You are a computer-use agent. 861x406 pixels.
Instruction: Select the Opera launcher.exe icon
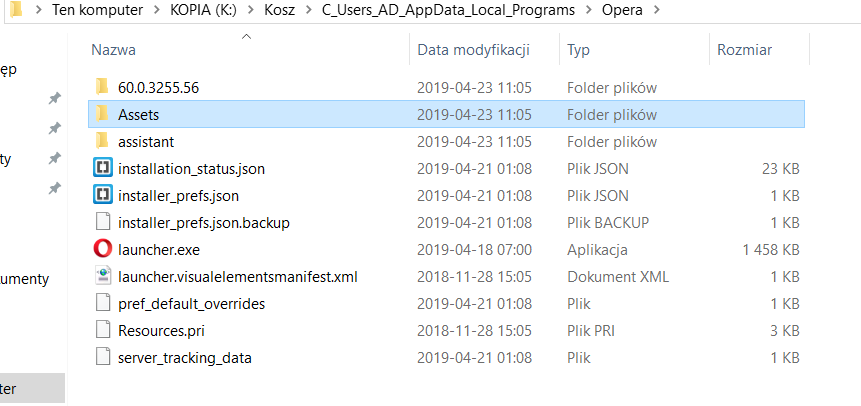click(x=103, y=249)
